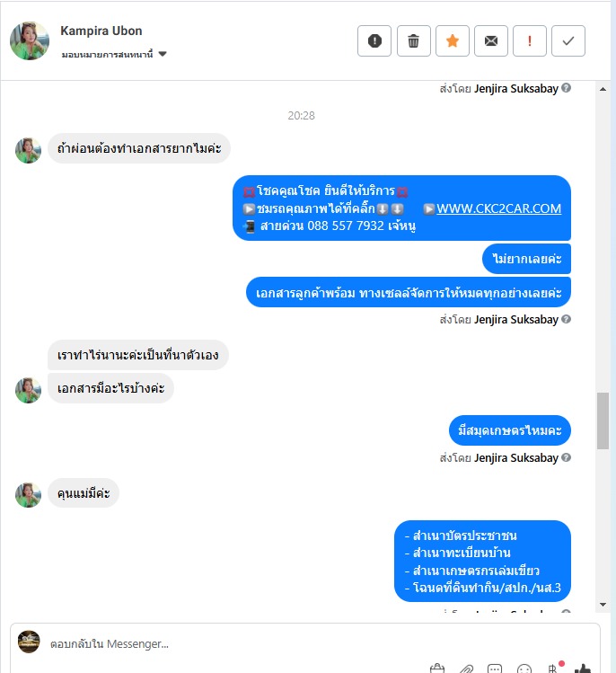Open the shopping bag products icon
The image size is (616, 673).
click(437, 669)
